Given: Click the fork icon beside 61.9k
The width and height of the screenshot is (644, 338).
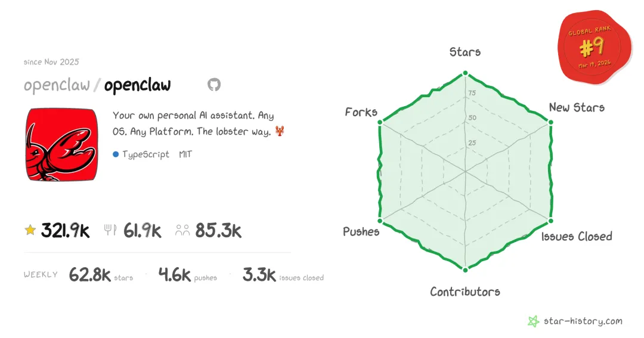Looking at the screenshot, I should click(110, 230).
